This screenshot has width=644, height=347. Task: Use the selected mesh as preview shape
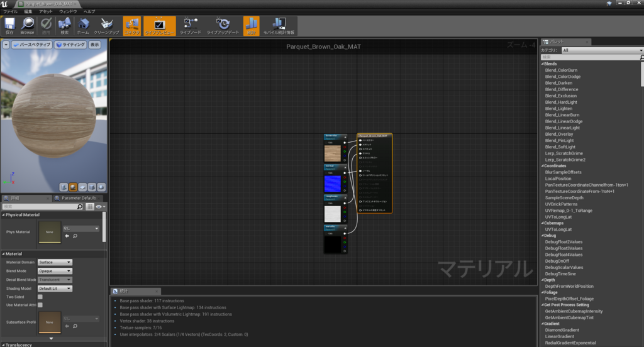coord(101,187)
